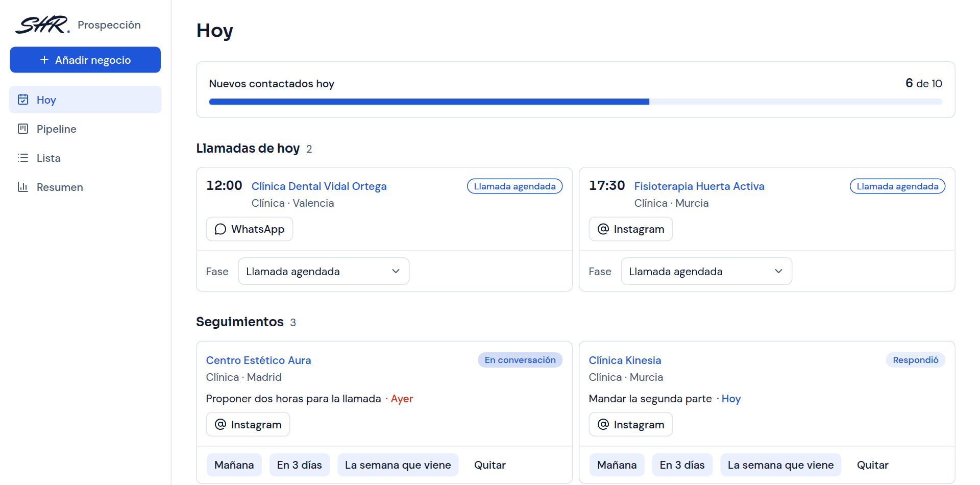Open the Centro Estético Aura link
The image size is (980, 485).
click(x=258, y=360)
